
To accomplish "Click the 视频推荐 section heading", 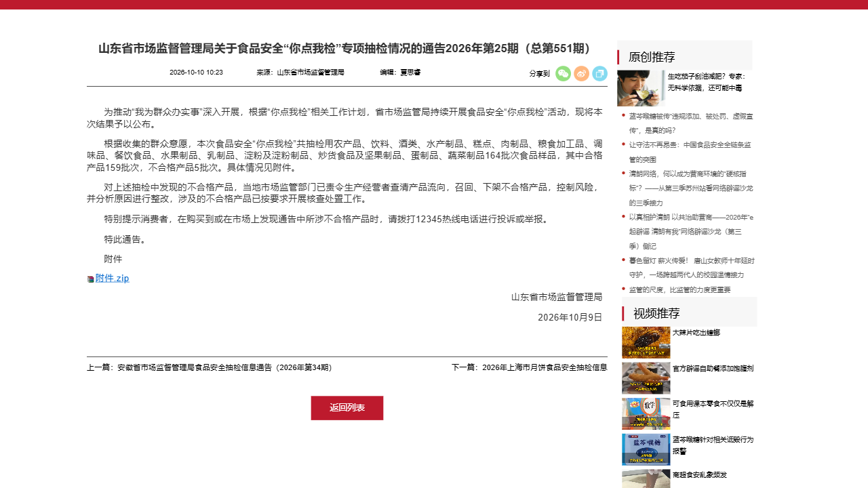I will coord(656,313).
